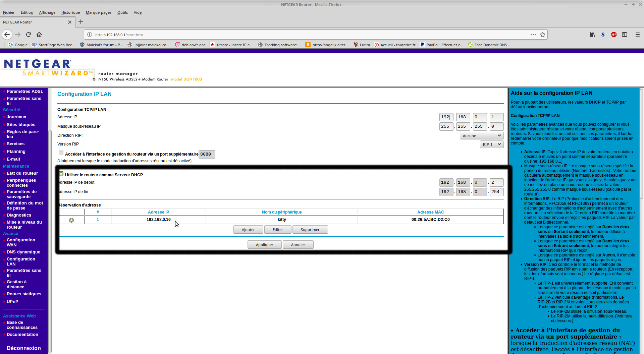
Task: Select radio button for kitty reservation
Action: pyautogui.click(x=71, y=220)
